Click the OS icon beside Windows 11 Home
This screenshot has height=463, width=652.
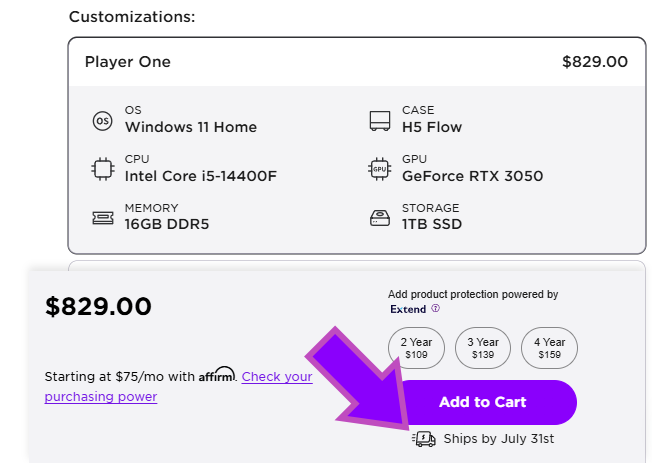pos(102,121)
